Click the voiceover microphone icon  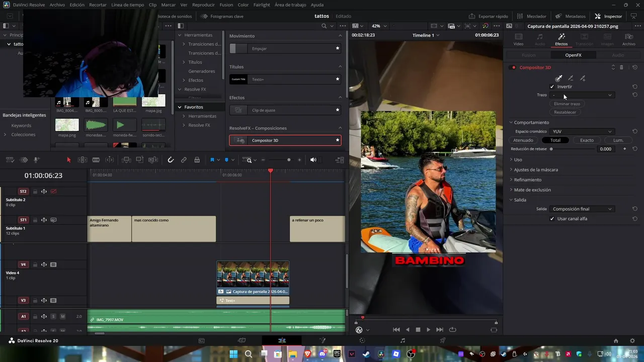point(37,160)
